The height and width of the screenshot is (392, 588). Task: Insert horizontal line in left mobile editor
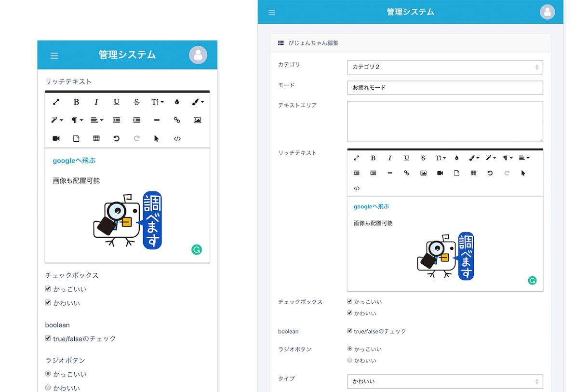(x=157, y=120)
